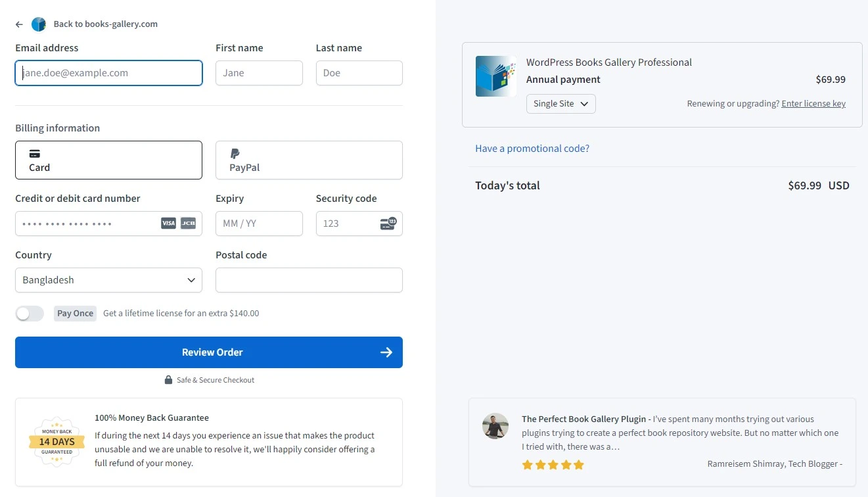This screenshot has width=868, height=497.
Task: Click the Pay Once label badge
Action: (x=75, y=314)
